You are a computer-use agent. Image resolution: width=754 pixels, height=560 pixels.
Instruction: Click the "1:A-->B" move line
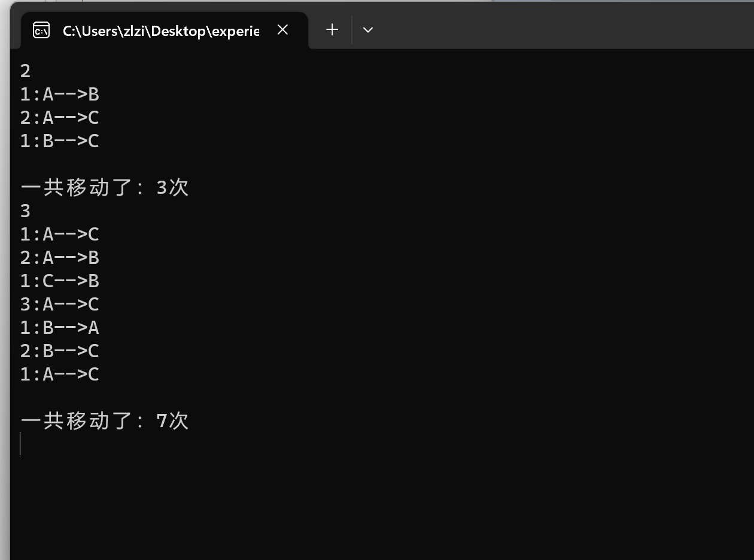coord(59,94)
